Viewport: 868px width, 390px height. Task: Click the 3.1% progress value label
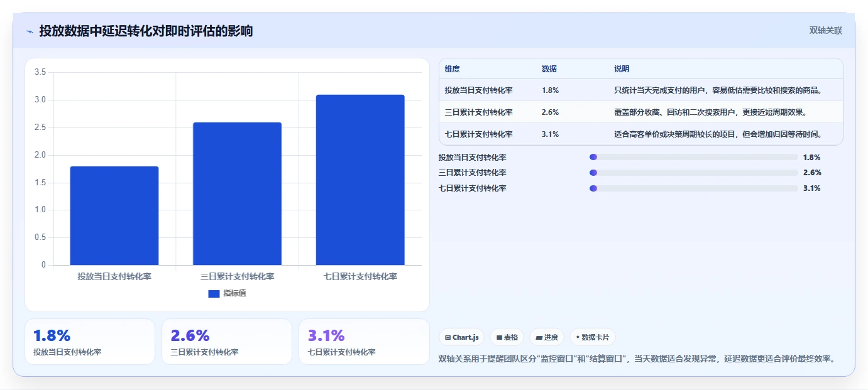coord(811,188)
